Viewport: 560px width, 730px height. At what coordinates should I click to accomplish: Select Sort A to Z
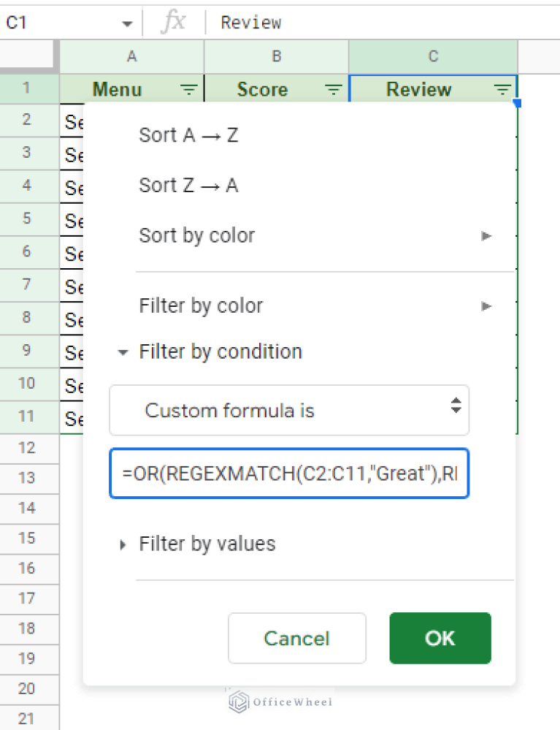tap(188, 134)
